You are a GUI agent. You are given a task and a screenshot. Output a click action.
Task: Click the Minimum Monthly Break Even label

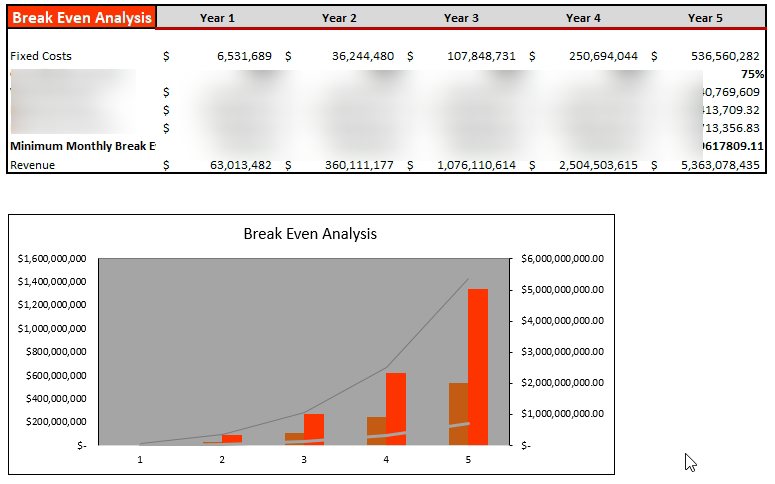pos(83,146)
